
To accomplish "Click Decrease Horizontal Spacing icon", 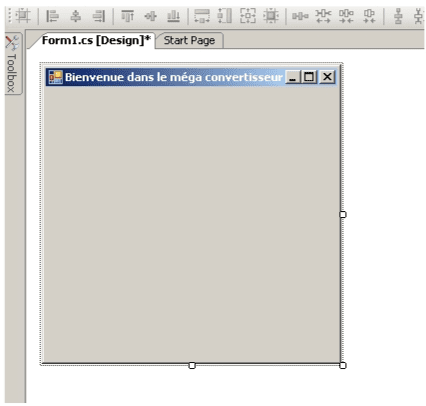I will (x=346, y=16).
